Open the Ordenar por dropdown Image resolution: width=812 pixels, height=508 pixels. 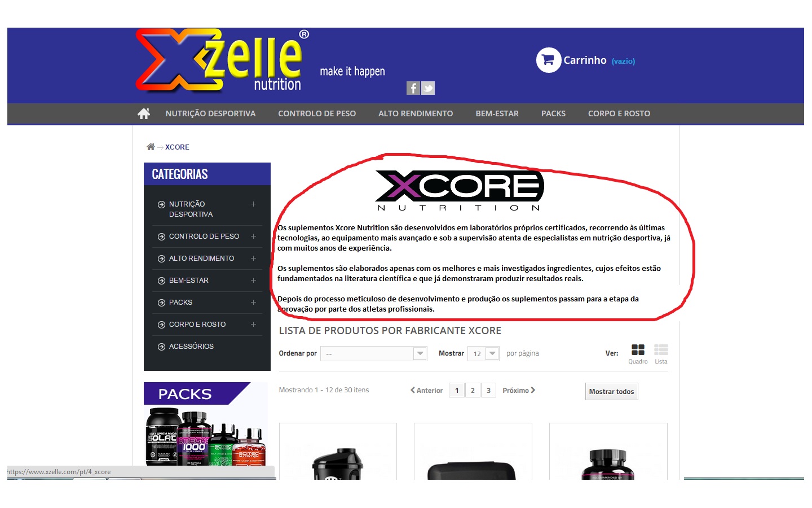coord(373,353)
